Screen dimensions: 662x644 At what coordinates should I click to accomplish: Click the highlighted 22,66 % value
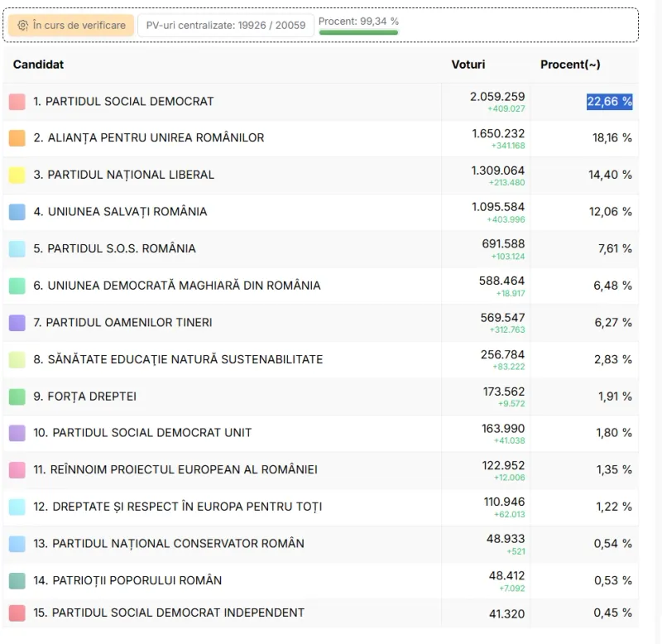click(x=609, y=102)
